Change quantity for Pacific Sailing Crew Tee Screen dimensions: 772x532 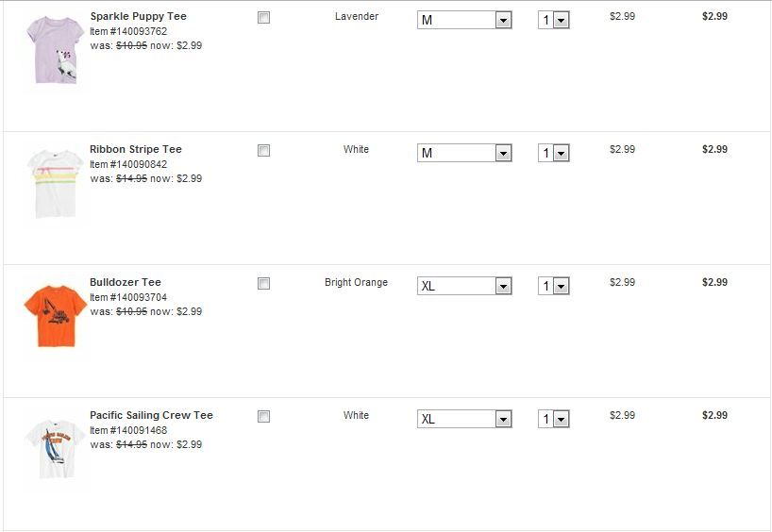[554, 419]
